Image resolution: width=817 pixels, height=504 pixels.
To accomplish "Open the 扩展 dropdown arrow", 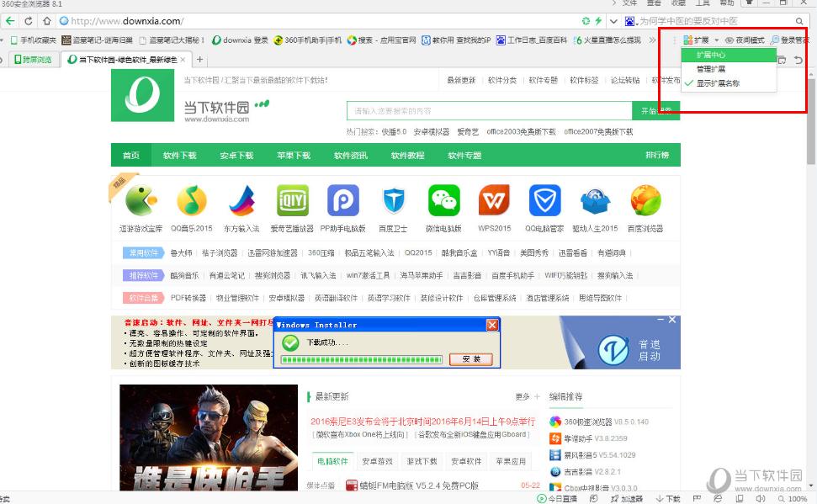I will (717, 40).
